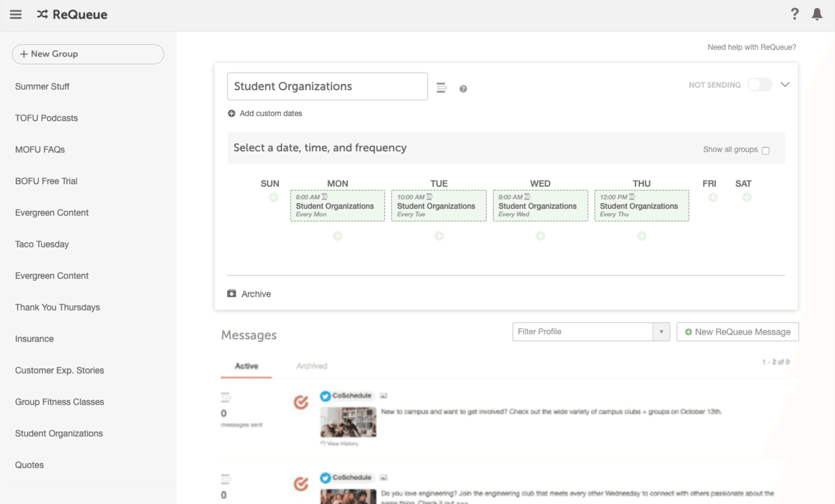Open Need help with ReQueue? link
The height and width of the screenshot is (504, 835).
(752, 47)
